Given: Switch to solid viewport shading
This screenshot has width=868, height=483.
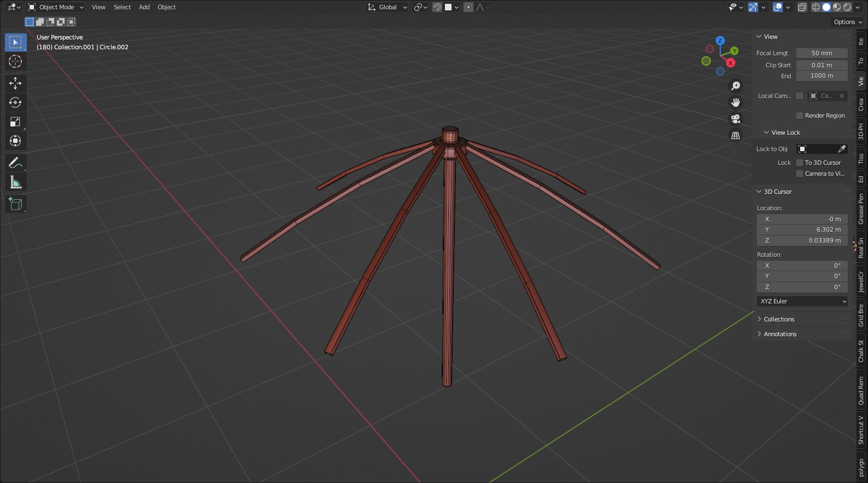Looking at the screenshot, I should pyautogui.click(x=826, y=7).
